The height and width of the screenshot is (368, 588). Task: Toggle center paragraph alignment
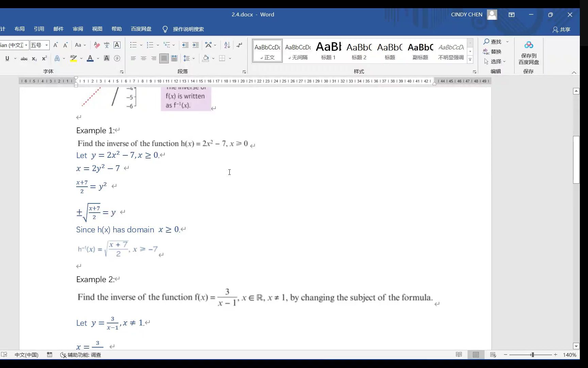pos(143,58)
